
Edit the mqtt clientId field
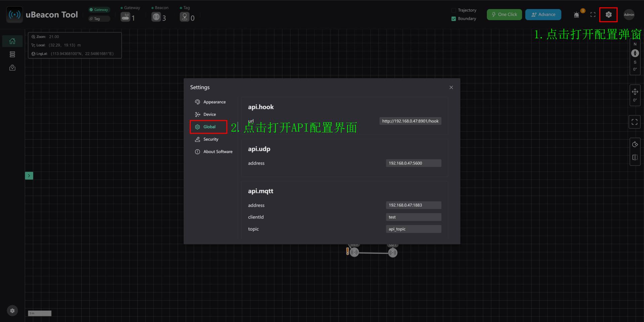tap(414, 217)
